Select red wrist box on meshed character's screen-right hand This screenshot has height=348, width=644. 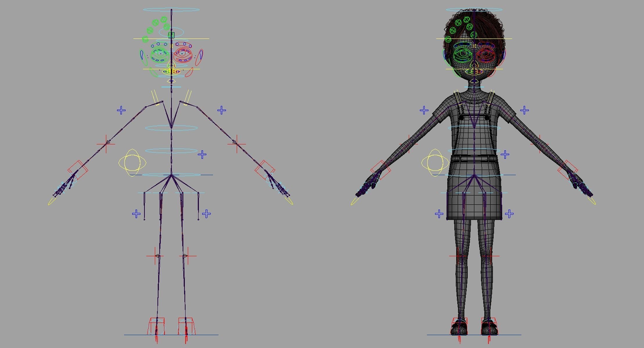coord(568,170)
